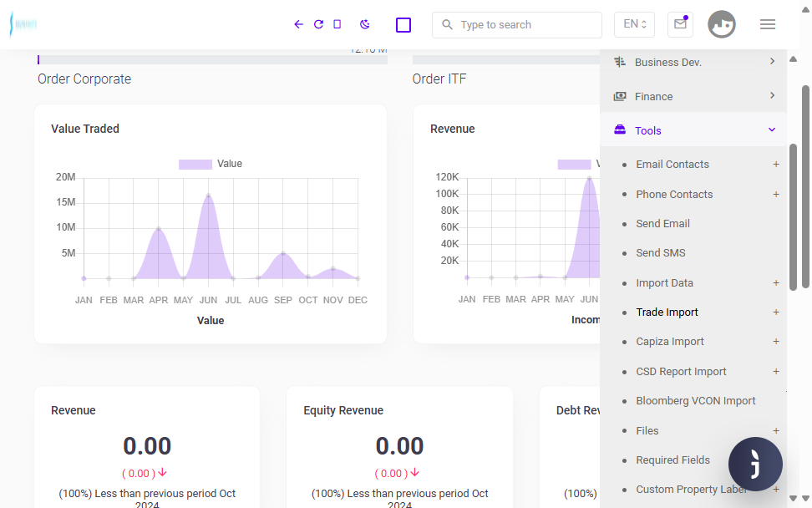Image resolution: width=812 pixels, height=508 pixels.
Task: Expand Import Data plus icon
Action: (x=776, y=282)
